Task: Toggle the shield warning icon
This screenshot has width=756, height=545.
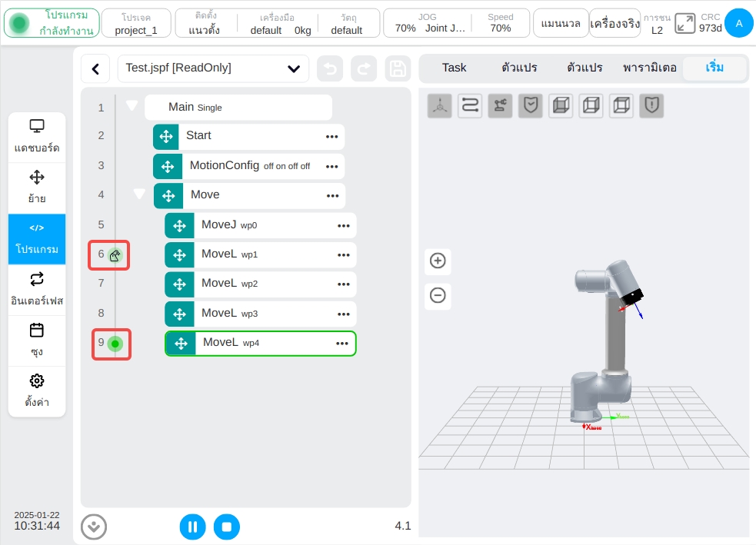Action: pos(652,105)
